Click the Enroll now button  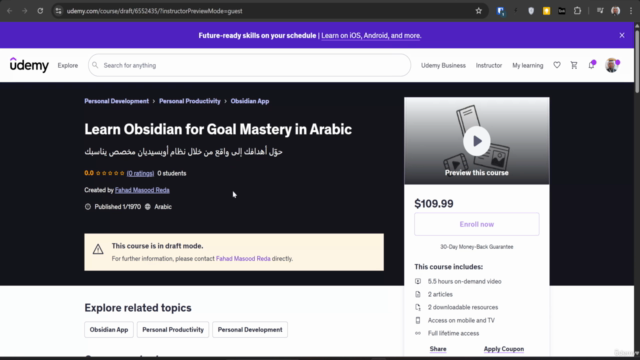click(x=476, y=224)
